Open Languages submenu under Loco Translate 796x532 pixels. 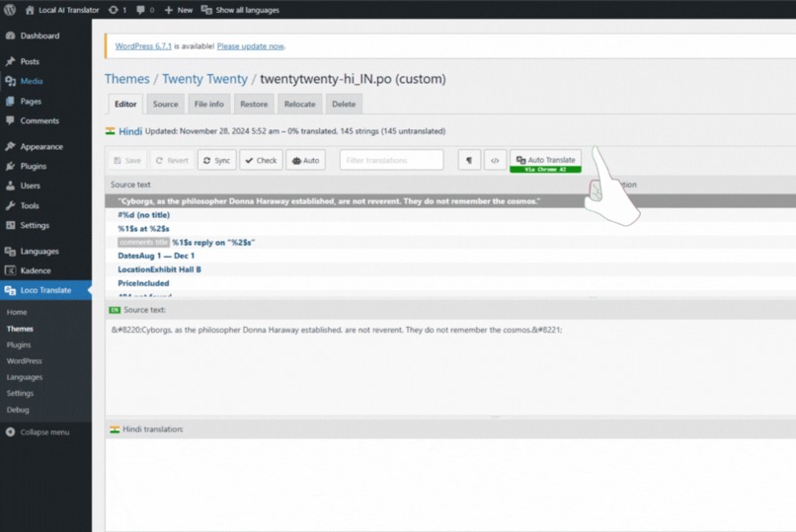coord(25,377)
